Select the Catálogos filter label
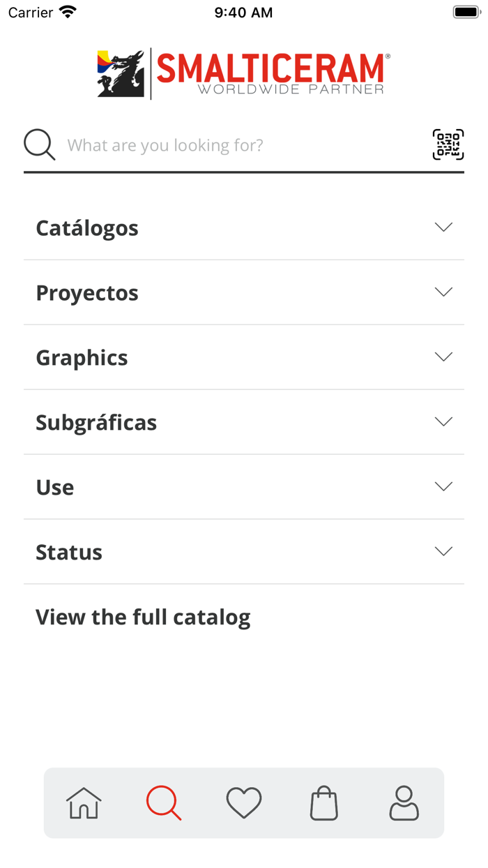Screen dimensions: 488x868 87,228
